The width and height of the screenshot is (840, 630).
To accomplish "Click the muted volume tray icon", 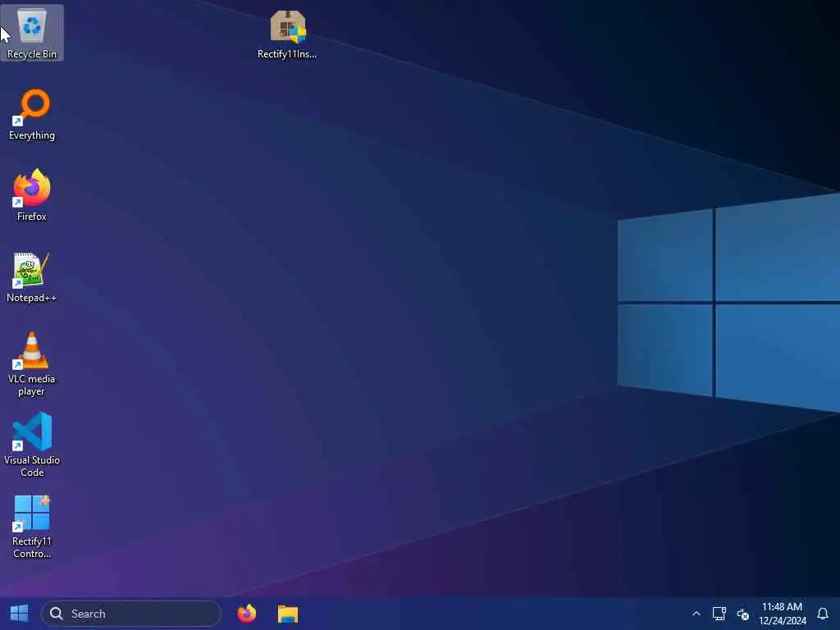I will [742, 614].
